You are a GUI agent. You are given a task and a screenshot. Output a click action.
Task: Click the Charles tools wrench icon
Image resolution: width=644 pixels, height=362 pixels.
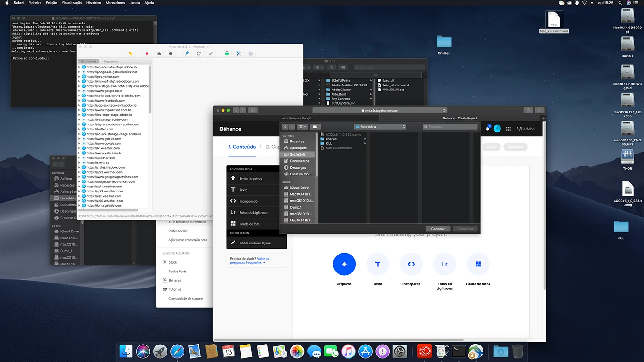pos(239,54)
